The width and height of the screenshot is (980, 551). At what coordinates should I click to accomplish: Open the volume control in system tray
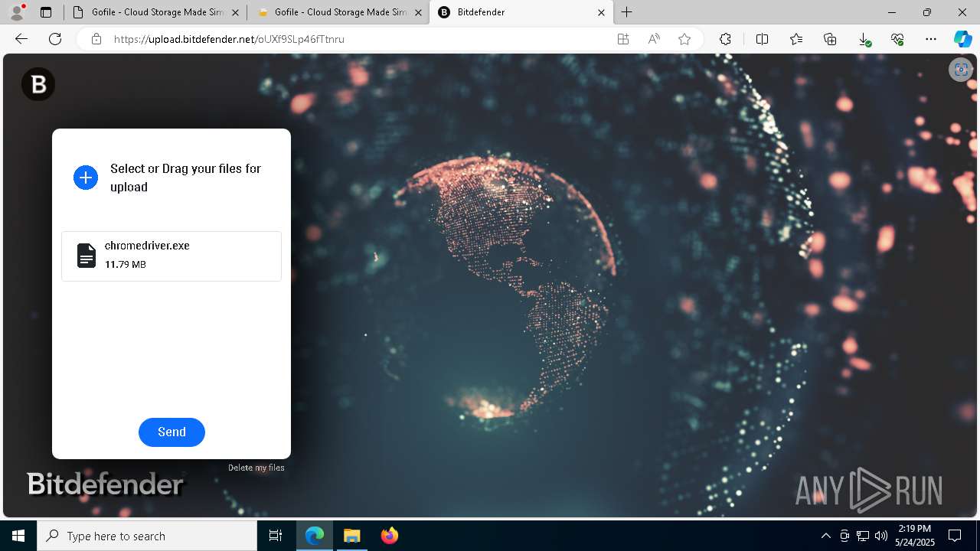pyautogui.click(x=880, y=536)
